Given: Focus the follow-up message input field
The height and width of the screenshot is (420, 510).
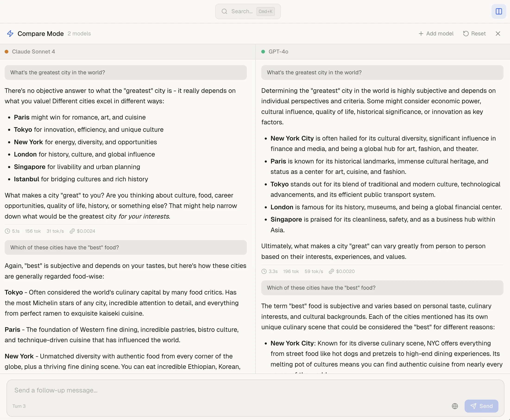Looking at the screenshot, I should click(x=218, y=390).
